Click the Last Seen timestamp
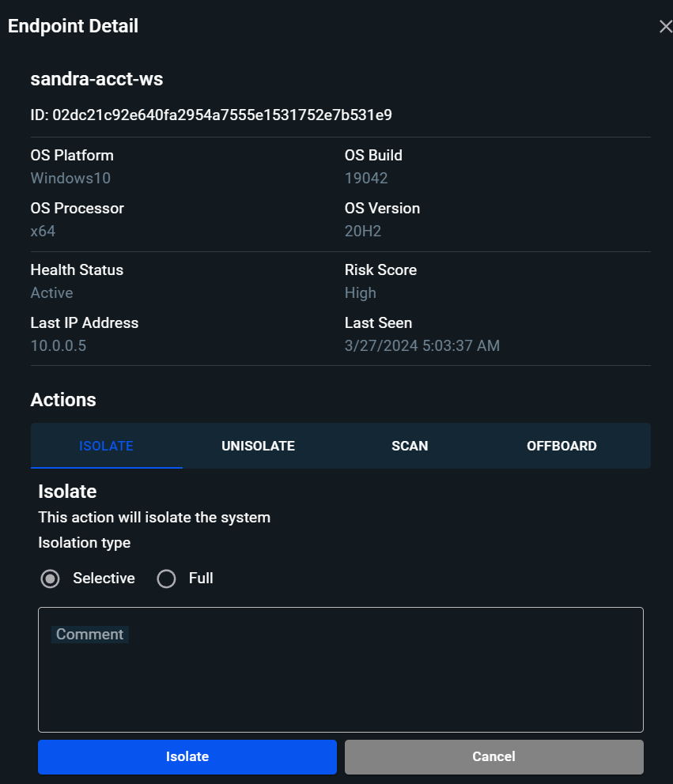Image resolution: width=673 pixels, height=784 pixels. (422, 345)
